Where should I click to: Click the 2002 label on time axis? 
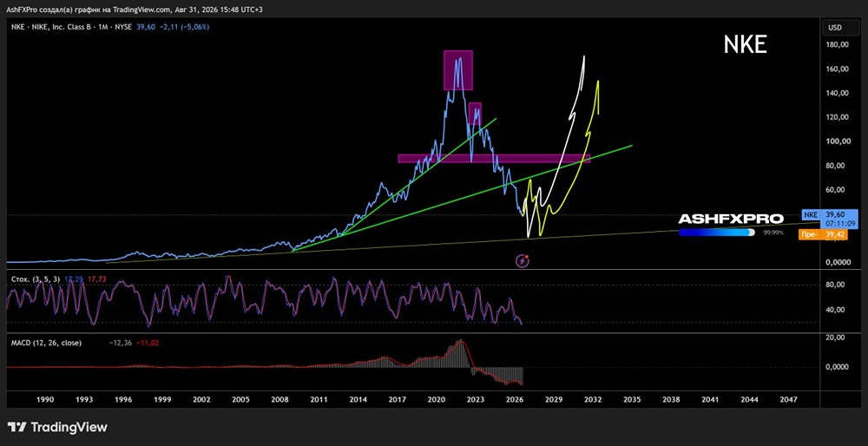[x=201, y=399]
